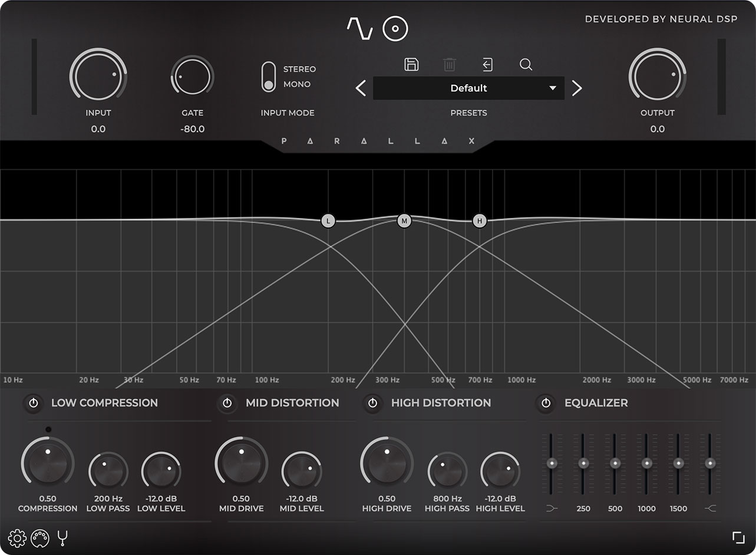Click the low shelf EQ slider handle
Screen dimensions: 756x555
[552, 463]
